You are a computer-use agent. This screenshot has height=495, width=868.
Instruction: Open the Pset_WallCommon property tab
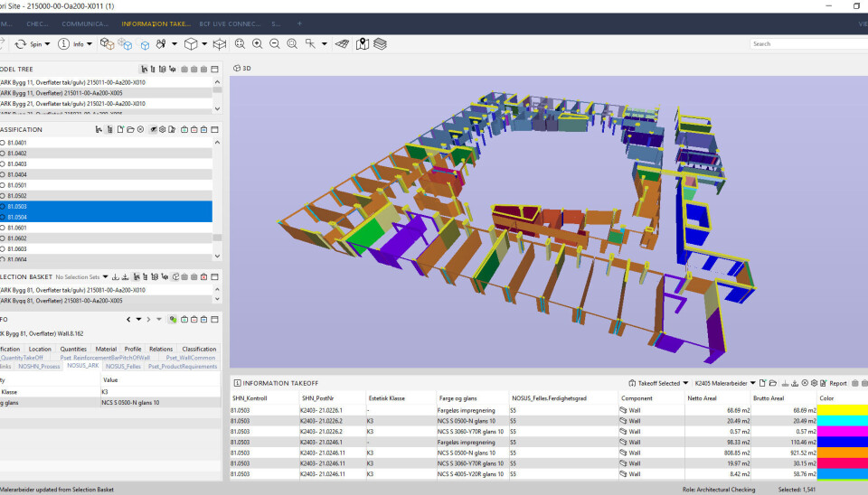click(x=191, y=358)
